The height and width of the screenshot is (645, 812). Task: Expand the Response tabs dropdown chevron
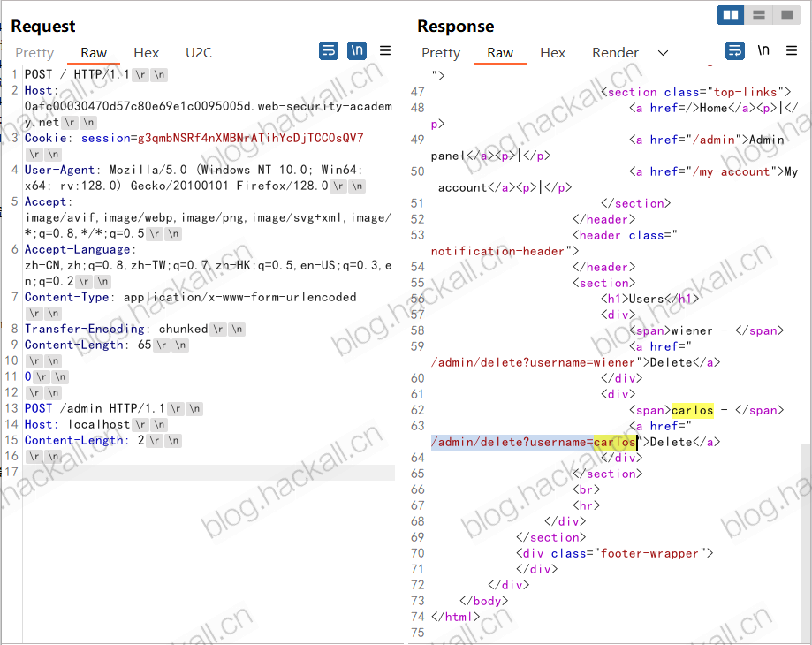click(x=663, y=53)
